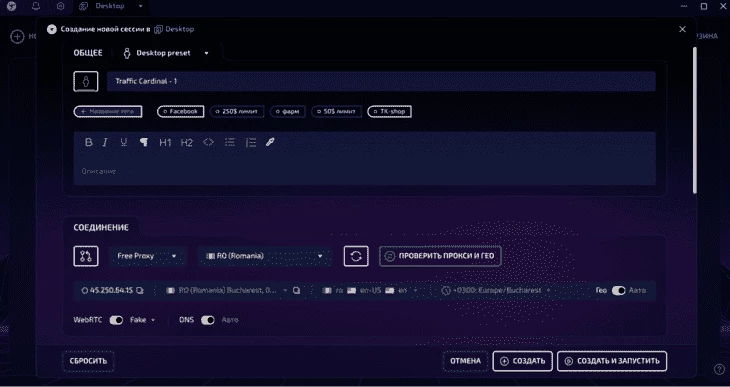
Task: Toggle the 50$ лимит tag
Action: (x=337, y=112)
